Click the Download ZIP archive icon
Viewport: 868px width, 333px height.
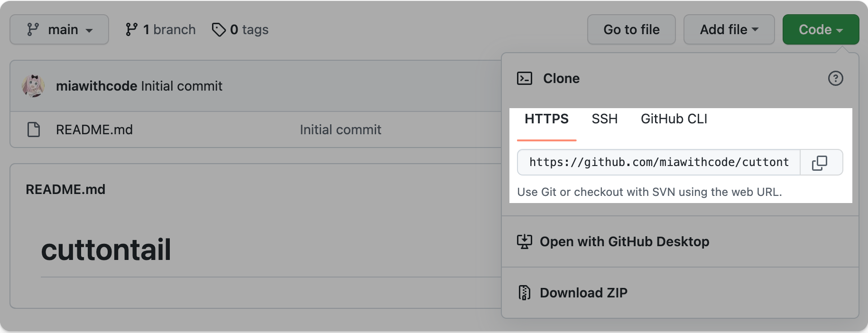[x=524, y=293]
